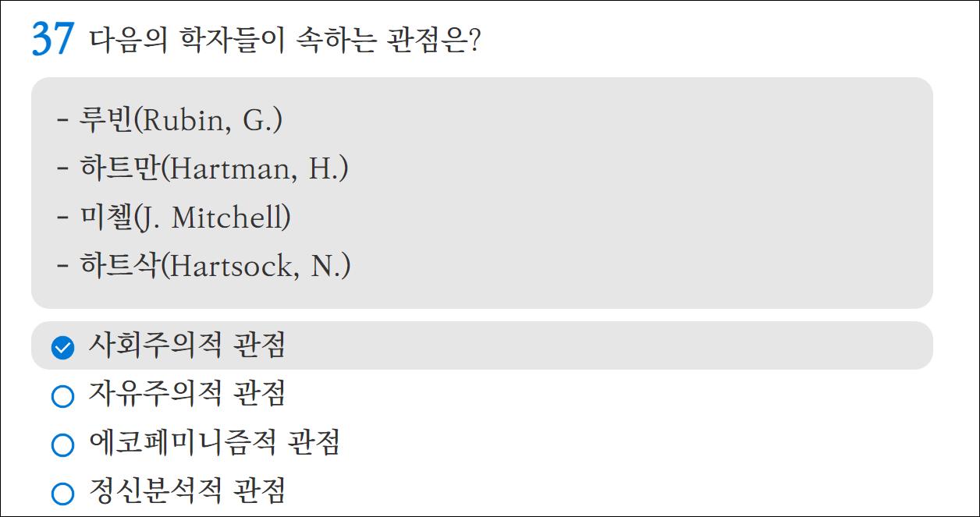
Task: Click the English name (Hartman, H.)
Action: (254, 169)
